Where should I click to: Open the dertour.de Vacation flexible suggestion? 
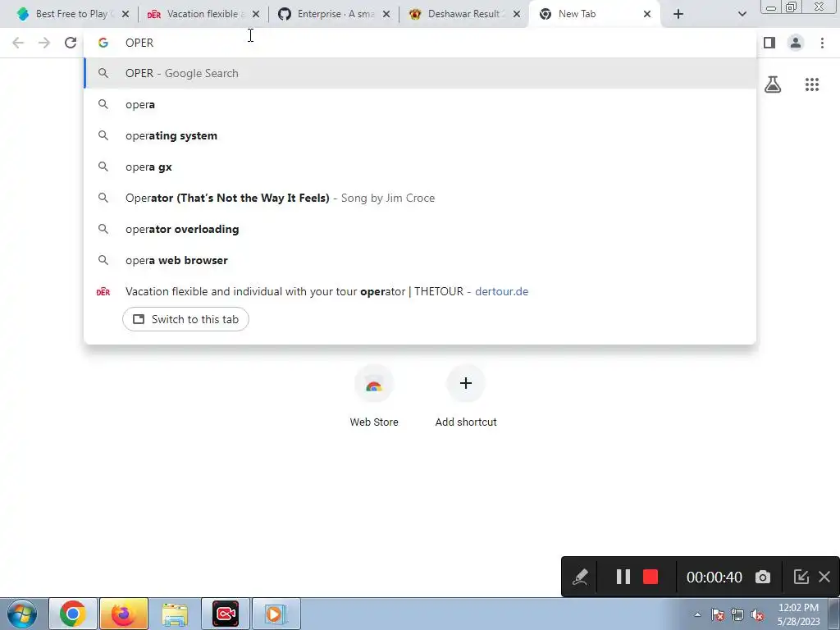[420, 291]
